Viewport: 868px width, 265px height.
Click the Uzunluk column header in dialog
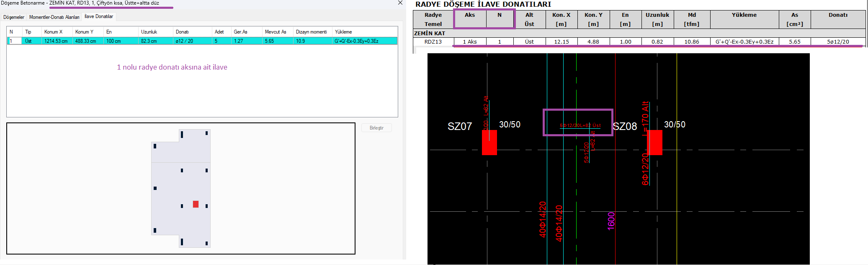tap(155, 32)
